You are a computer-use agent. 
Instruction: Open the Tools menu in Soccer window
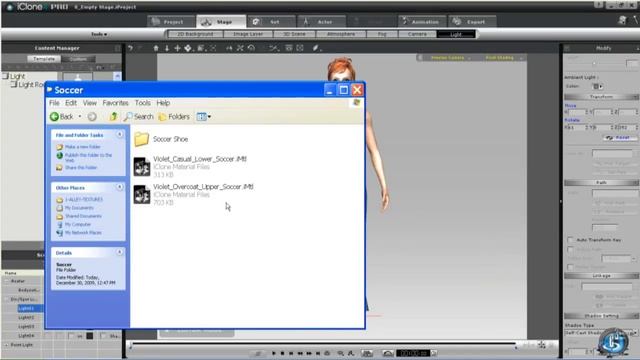142,103
